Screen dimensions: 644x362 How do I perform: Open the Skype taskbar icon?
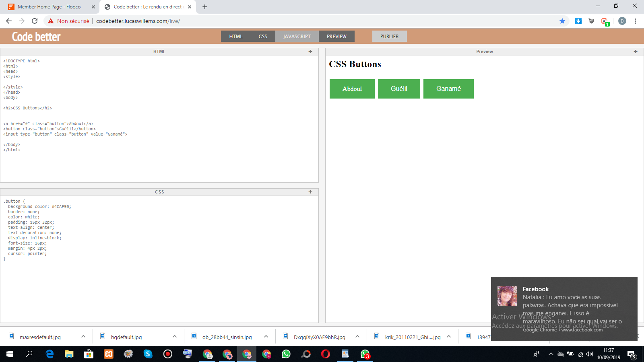coord(148,354)
